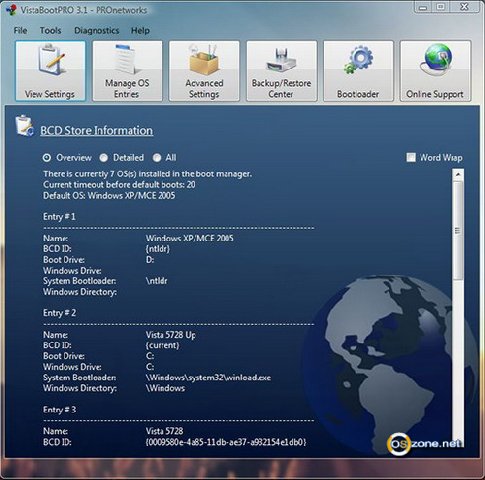The width and height of the screenshot is (485, 480).
Task: Click 'Vista 5728' name value in Entry 3
Action: pos(164,431)
